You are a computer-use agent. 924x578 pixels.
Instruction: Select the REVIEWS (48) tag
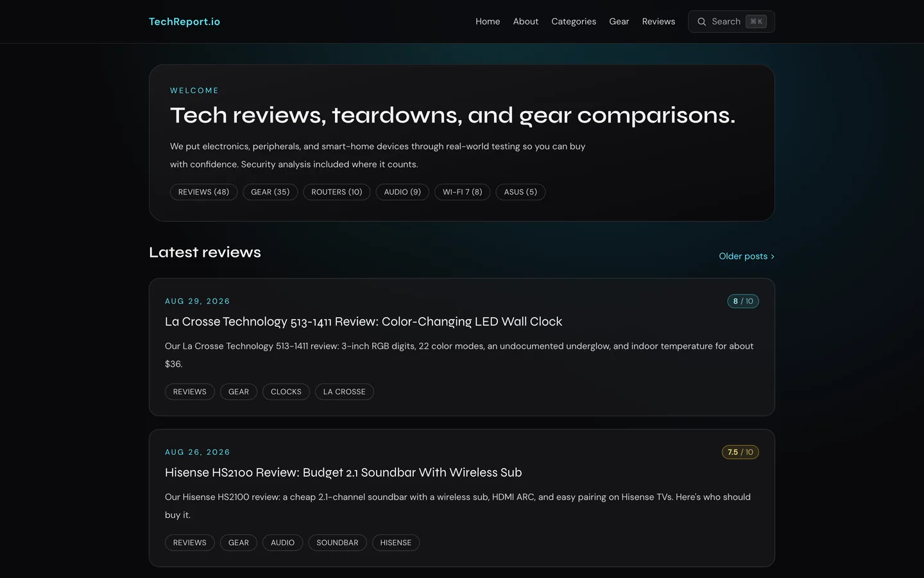click(203, 192)
